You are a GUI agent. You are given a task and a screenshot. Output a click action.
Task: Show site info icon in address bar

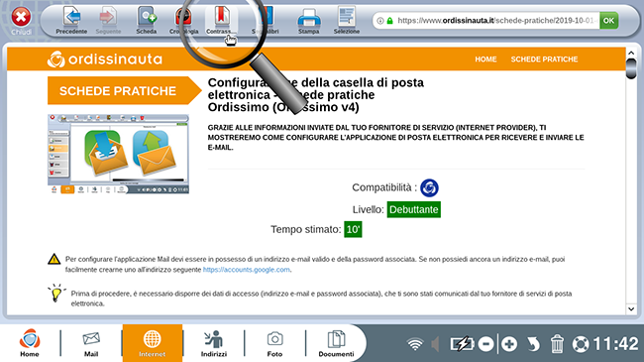point(380,21)
